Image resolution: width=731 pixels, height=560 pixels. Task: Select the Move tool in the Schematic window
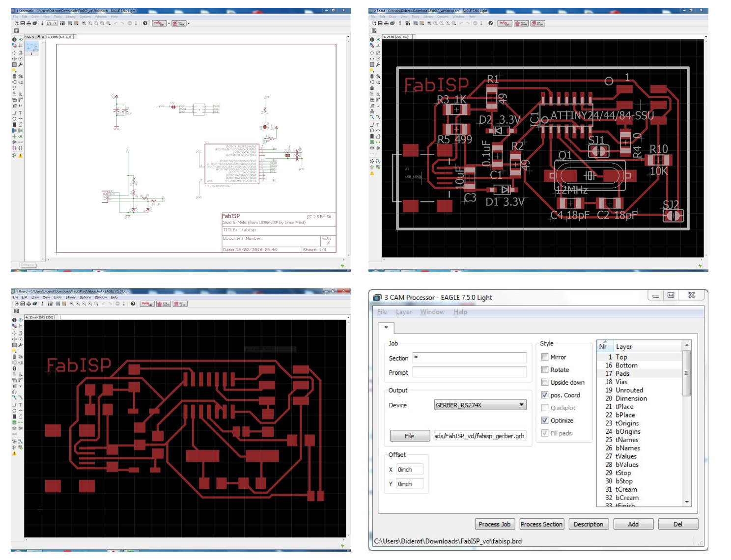pos(14,53)
